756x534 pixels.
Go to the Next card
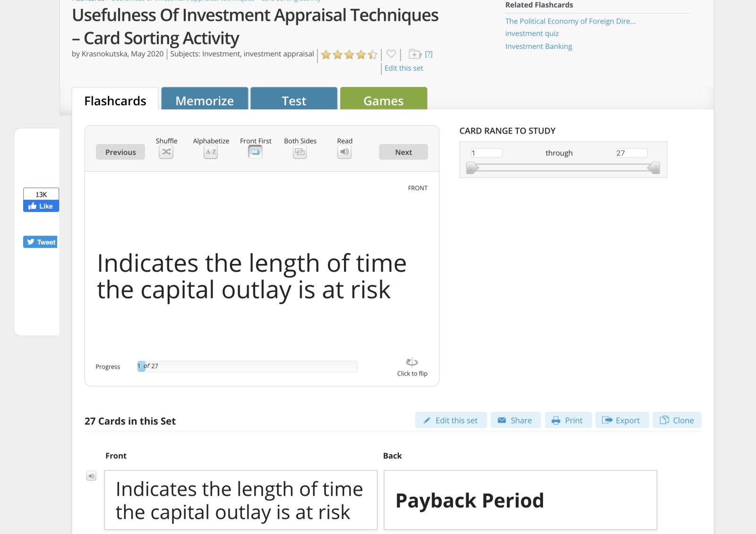tap(403, 152)
